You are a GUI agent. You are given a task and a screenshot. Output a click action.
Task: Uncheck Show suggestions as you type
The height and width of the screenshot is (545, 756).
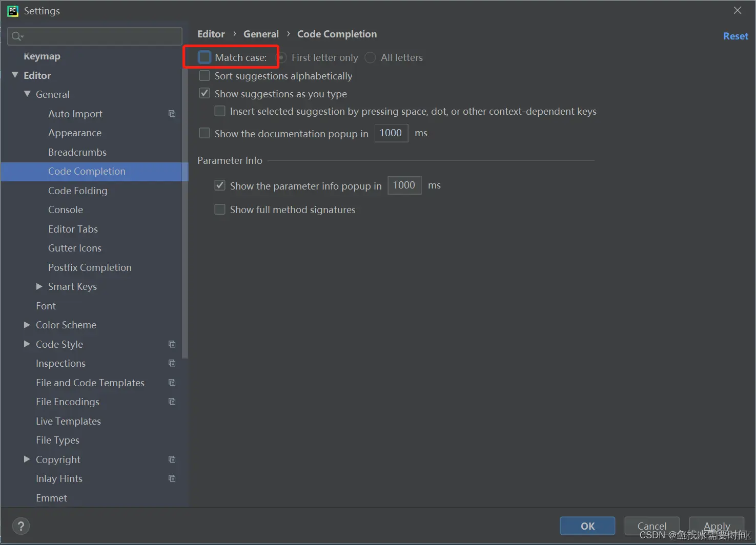(x=205, y=93)
